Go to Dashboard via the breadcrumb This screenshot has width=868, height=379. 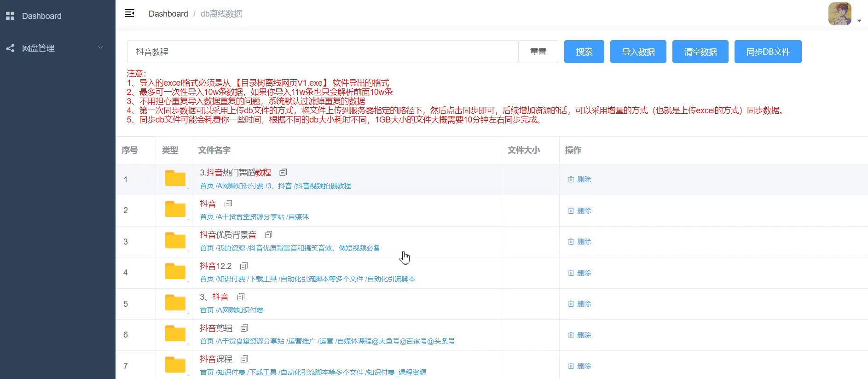pos(168,14)
